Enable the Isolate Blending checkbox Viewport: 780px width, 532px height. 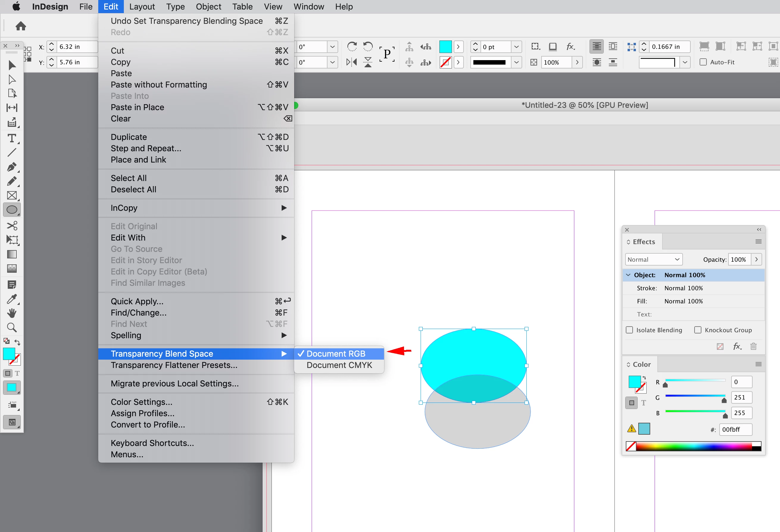629,330
